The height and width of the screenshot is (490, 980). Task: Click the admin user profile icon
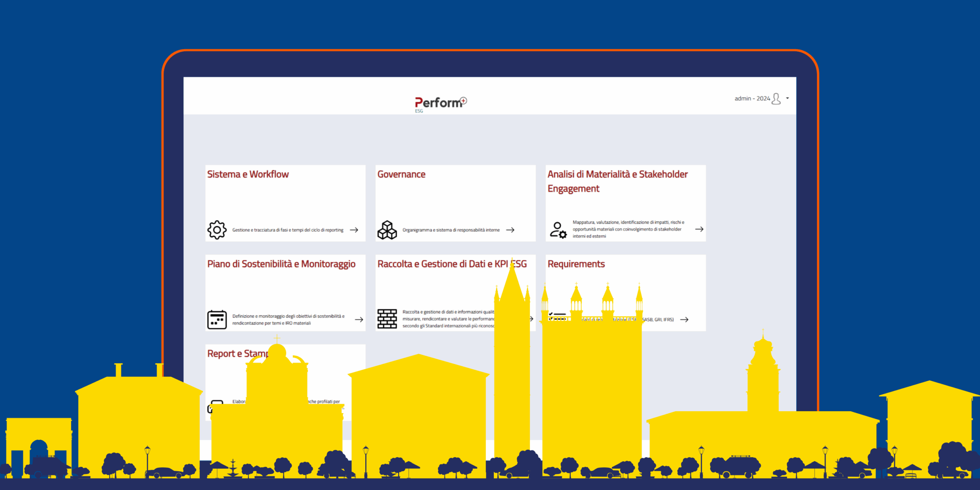[776, 99]
